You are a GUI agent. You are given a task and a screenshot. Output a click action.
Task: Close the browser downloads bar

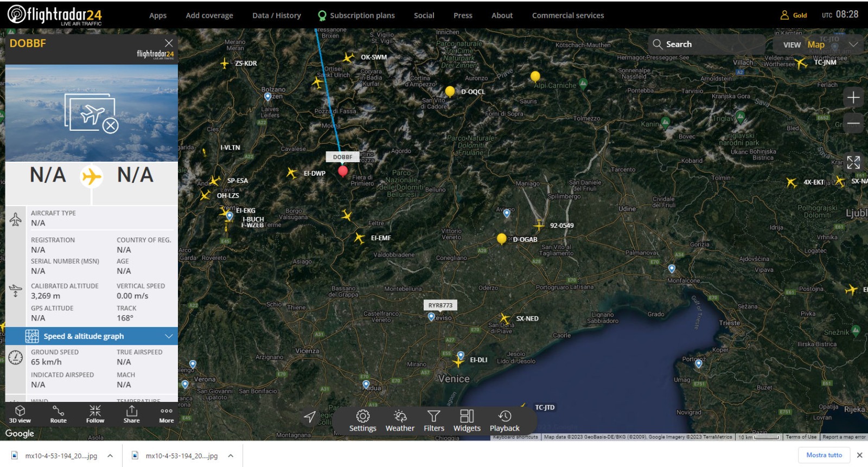859,455
